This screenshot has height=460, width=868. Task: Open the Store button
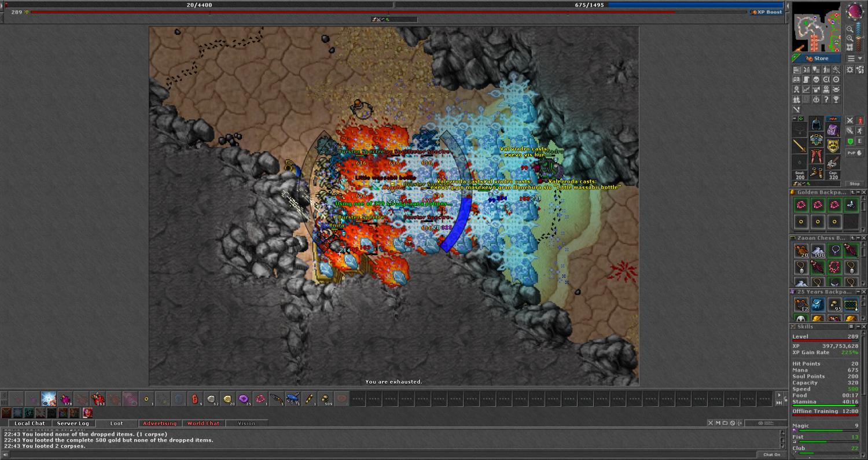816,58
